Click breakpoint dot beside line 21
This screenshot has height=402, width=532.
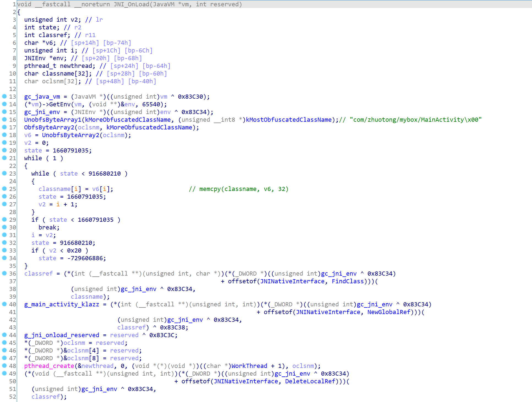point(4,158)
